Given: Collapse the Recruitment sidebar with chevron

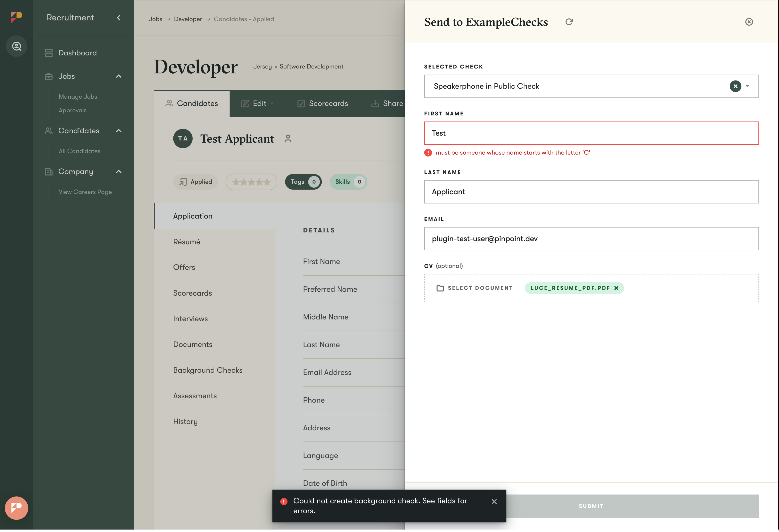Looking at the screenshot, I should click(x=119, y=18).
